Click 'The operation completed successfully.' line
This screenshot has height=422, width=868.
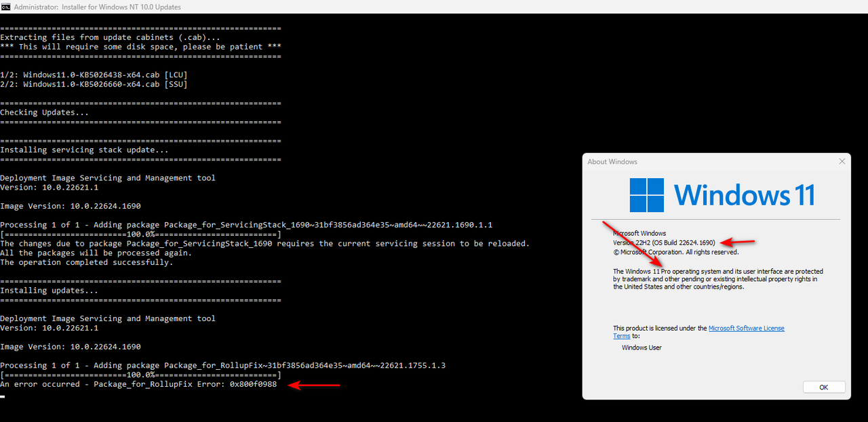[86, 263]
